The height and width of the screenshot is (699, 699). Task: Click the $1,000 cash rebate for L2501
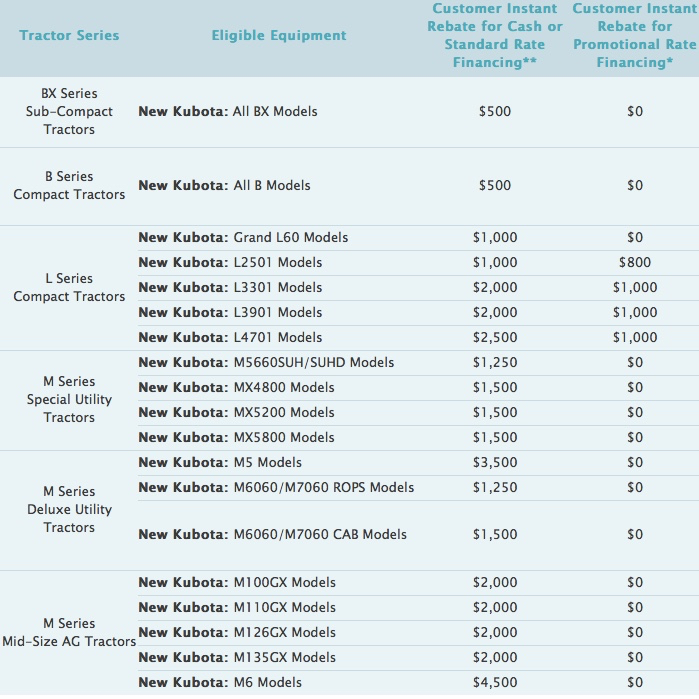coord(495,263)
